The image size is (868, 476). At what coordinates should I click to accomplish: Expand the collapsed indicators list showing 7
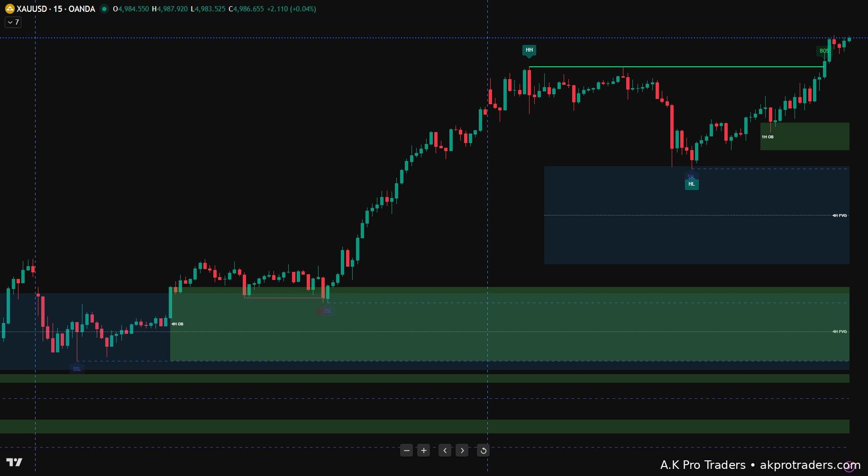point(13,21)
